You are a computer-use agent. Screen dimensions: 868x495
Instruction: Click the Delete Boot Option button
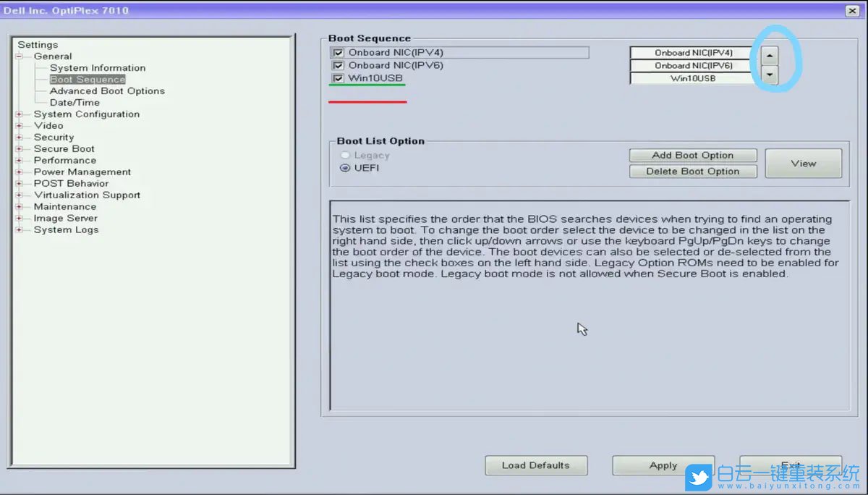pos(692,172)
